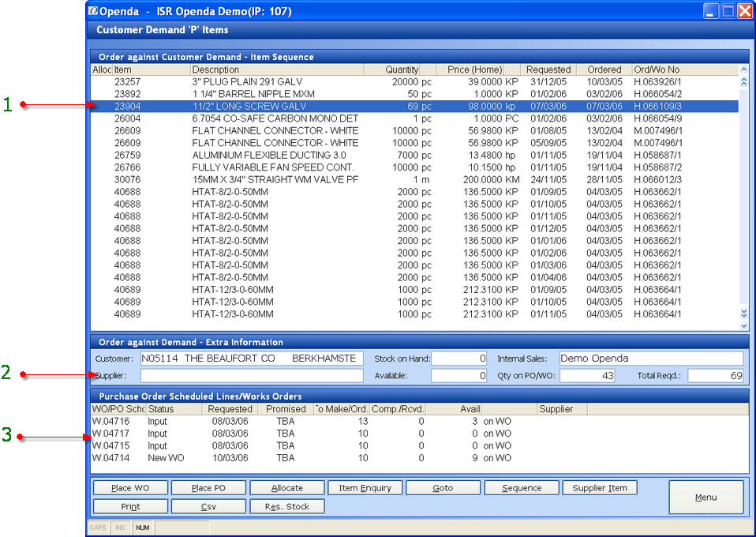
Task: Jump to top with double-up scroll arrow
Action: 743,81
